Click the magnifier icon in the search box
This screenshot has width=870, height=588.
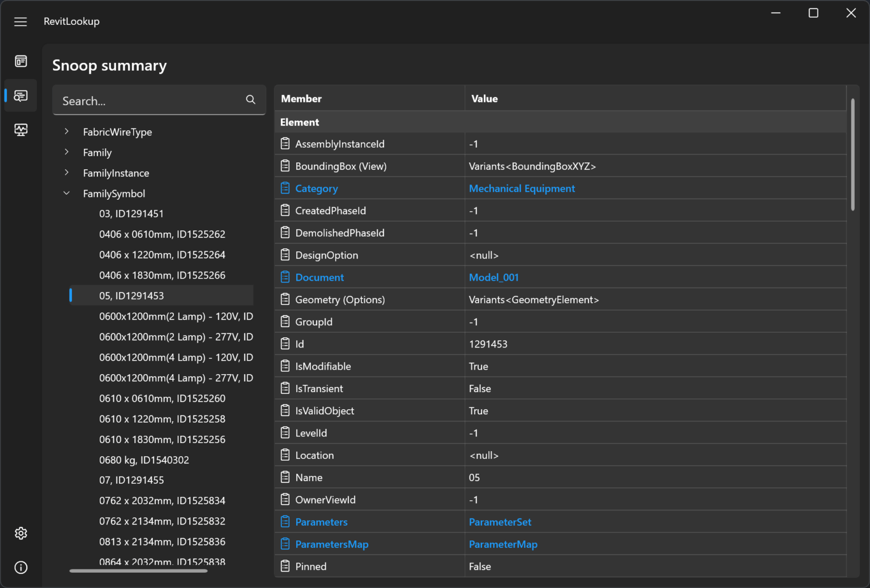[250, 100]
